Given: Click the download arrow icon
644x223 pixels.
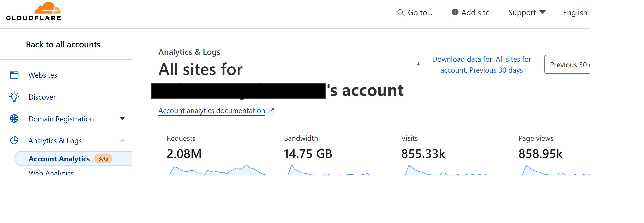Looking at the screenshot, I should [418, 65].
